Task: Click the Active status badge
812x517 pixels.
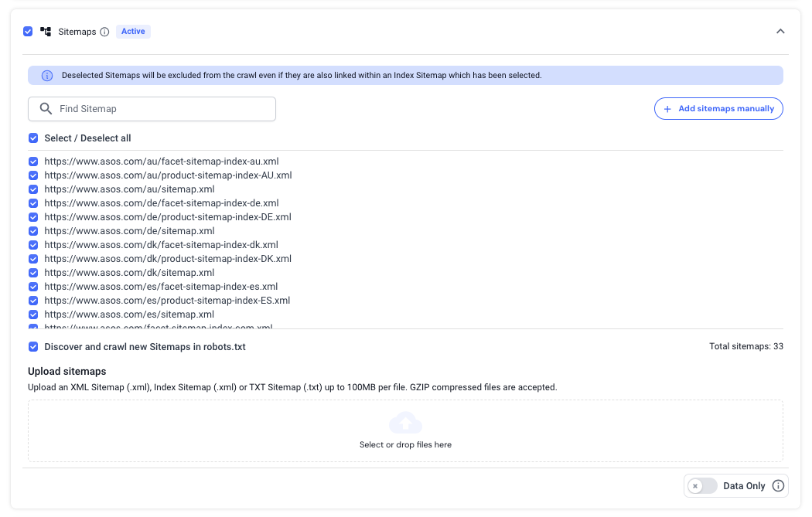Action: [133, 32]
